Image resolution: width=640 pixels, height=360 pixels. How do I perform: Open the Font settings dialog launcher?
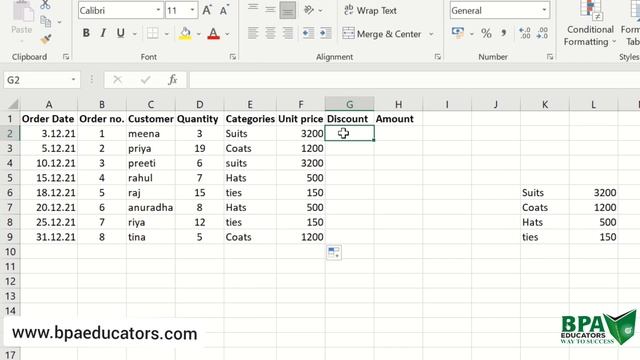[233, 57]
